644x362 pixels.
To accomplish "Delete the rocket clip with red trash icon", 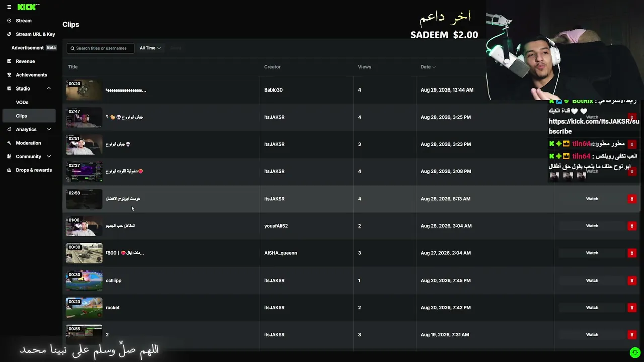I will point(632,308).
